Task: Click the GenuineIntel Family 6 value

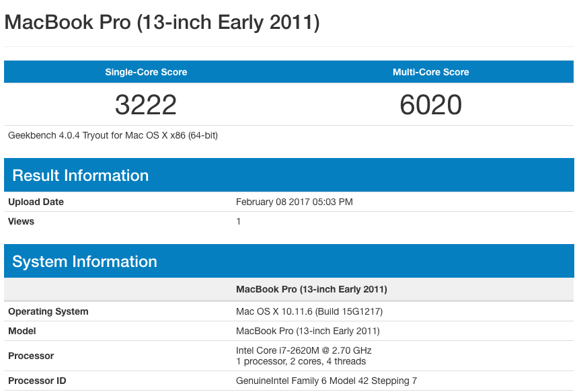Action: click(326, 381)
